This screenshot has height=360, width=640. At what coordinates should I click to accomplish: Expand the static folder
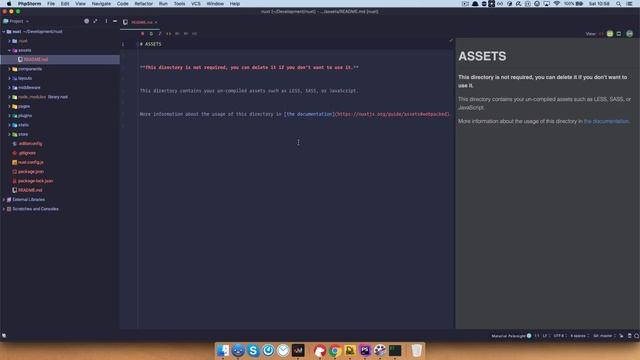click(9, 125)
